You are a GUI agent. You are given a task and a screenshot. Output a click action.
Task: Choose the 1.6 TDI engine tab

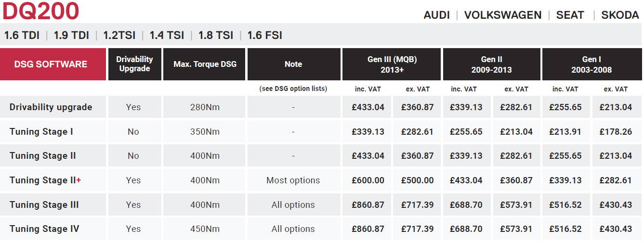click(x=22, y=35)
